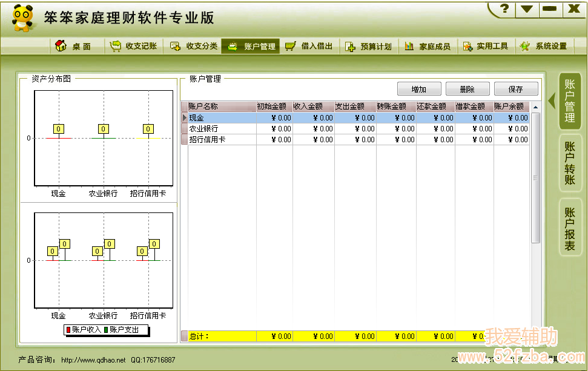Select the 农业银行 account row

click(203, 129)
